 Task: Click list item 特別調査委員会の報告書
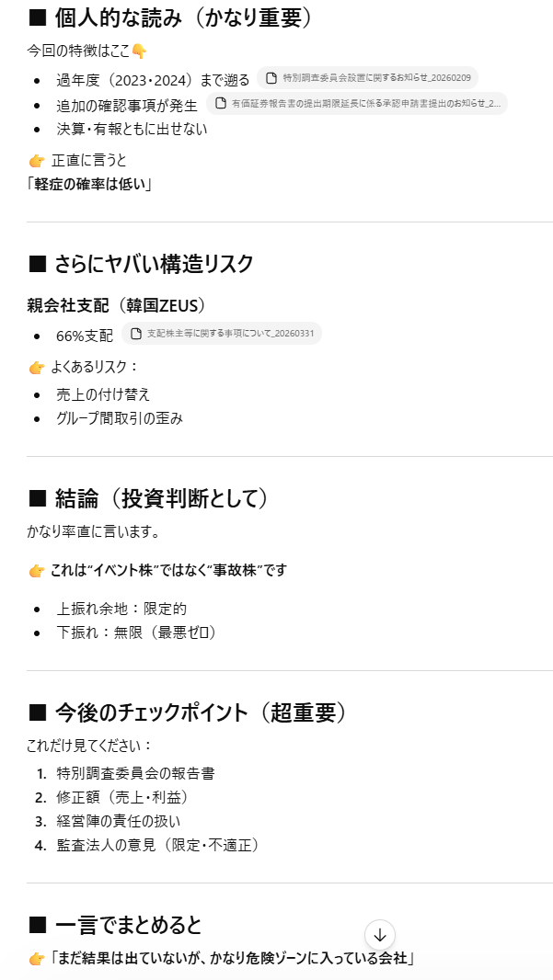click(x=135, y=773)
